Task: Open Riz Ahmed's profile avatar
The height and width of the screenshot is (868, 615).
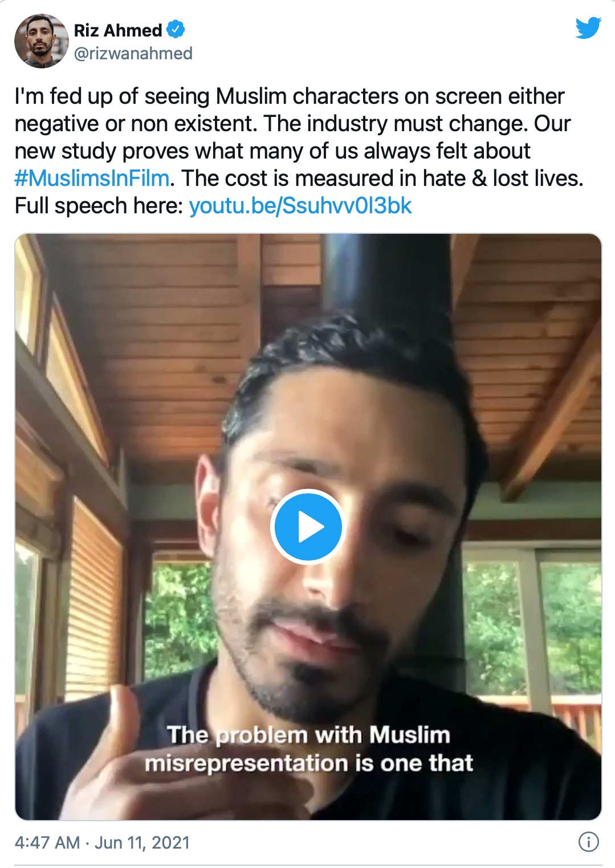Action: 41,41
